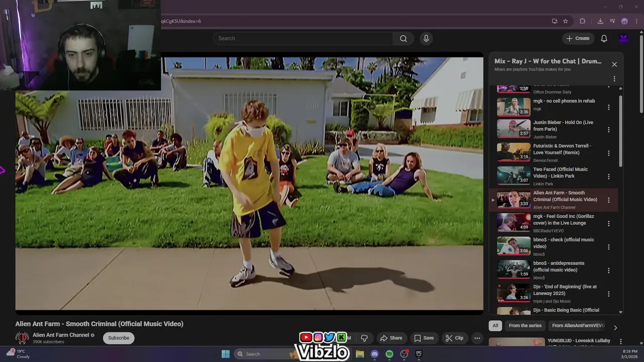The width and height of the screenshot is (644, 362).
Task: Select the From AlienAntFarmVEVO chip
Action: (578, 325)
